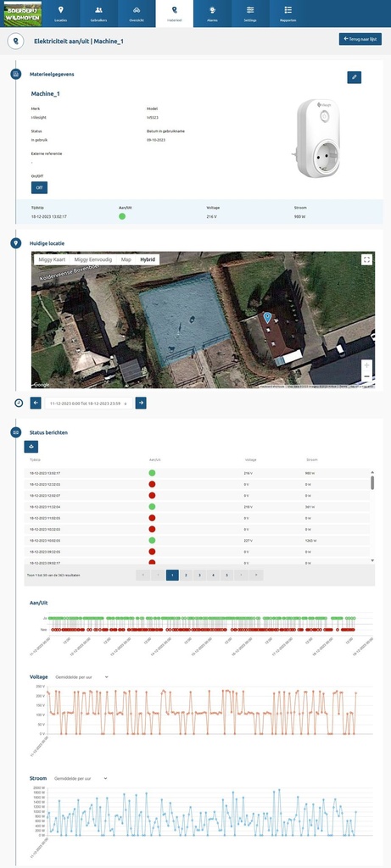Open the Alarms bell icon

tap(212, 14)
